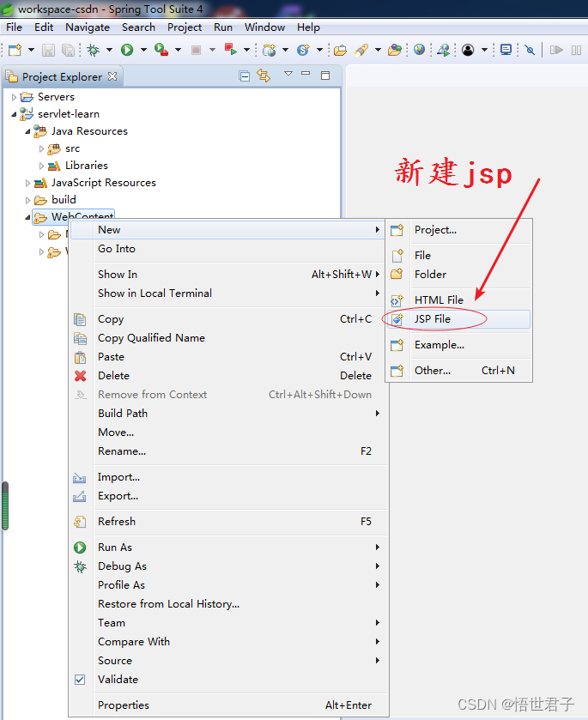Open the Help menu
This screenshot has width=588, height=720.
click(x=308, y=27)
